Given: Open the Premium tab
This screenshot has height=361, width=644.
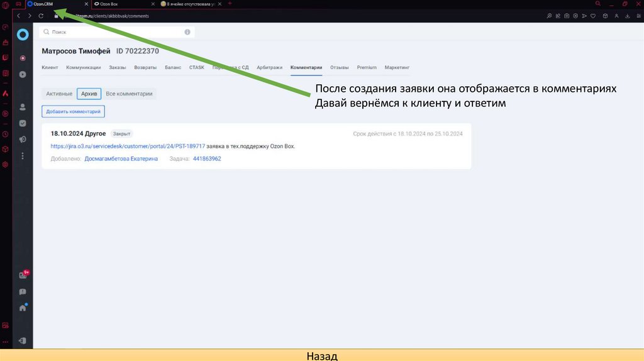Looking at the screenshot, I should (x=367, y=67).
